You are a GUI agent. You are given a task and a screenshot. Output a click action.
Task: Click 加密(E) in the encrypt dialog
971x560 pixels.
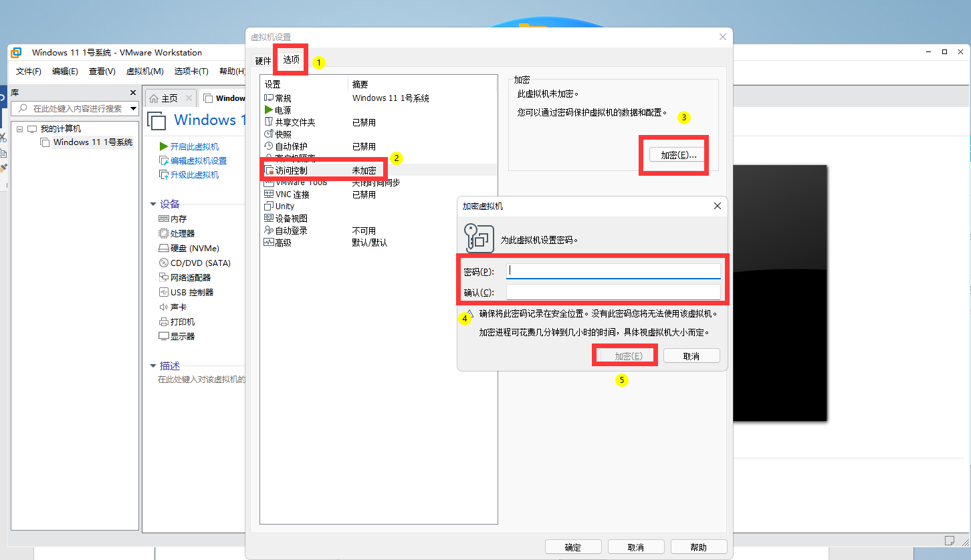[x=628, y=356]
